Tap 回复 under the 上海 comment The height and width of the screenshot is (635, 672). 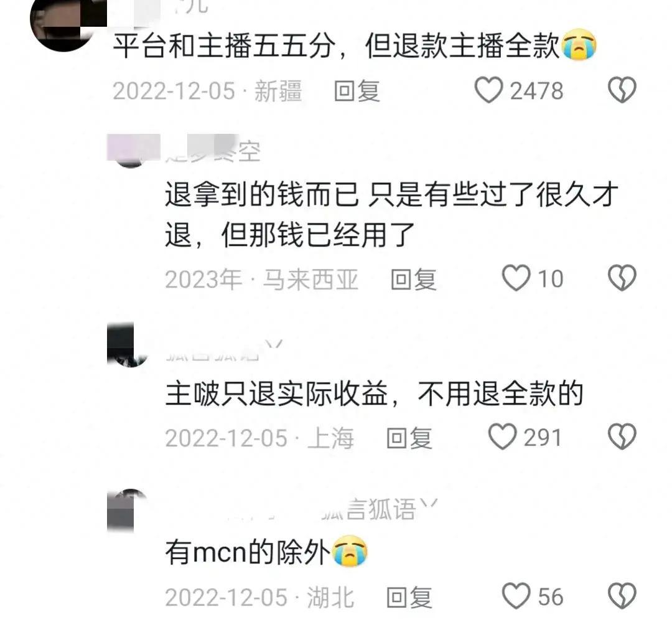click(x=409, y=438)
